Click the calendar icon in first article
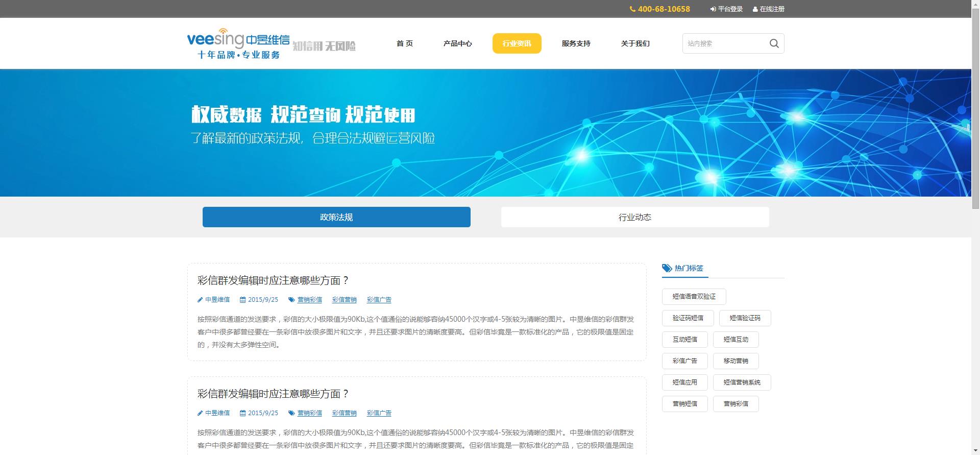The image size is (980, 455). (243, 300)
